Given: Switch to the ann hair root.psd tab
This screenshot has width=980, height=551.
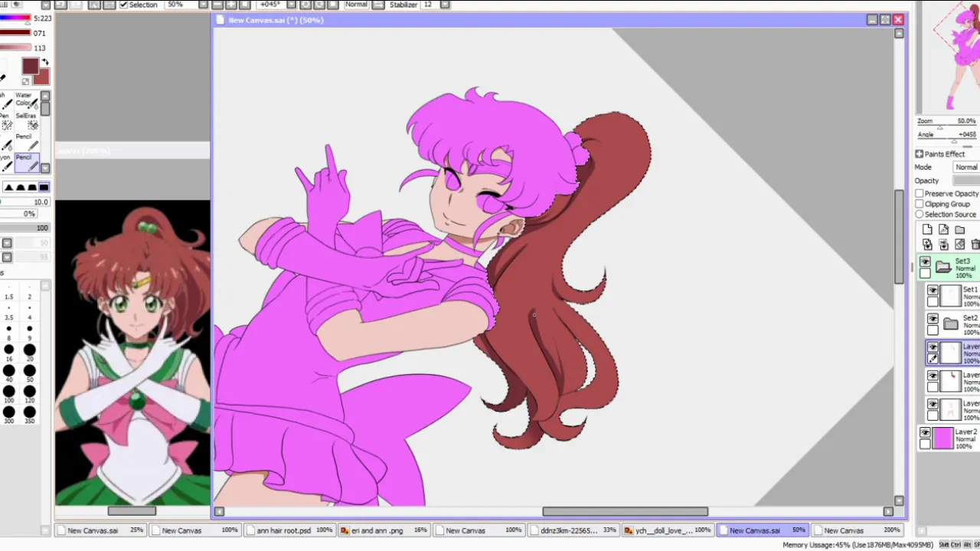Looking at the screenshot, I should click(x=289, y=530).
